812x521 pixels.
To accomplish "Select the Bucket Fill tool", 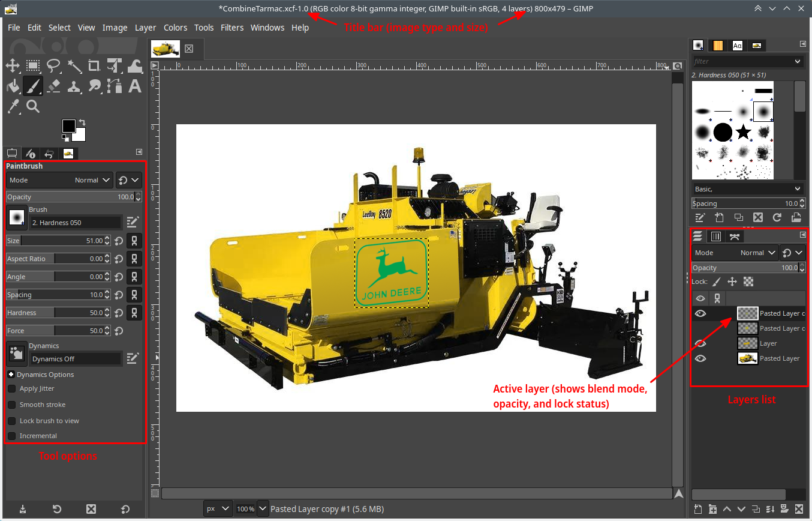I will 13,86.
